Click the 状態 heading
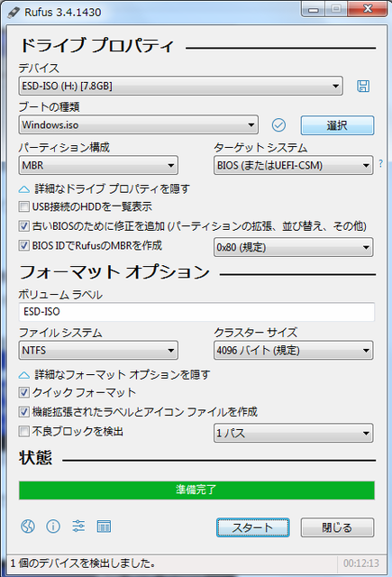Image resolution: width=392 pixels, height=577 pixels. [36, 458]
